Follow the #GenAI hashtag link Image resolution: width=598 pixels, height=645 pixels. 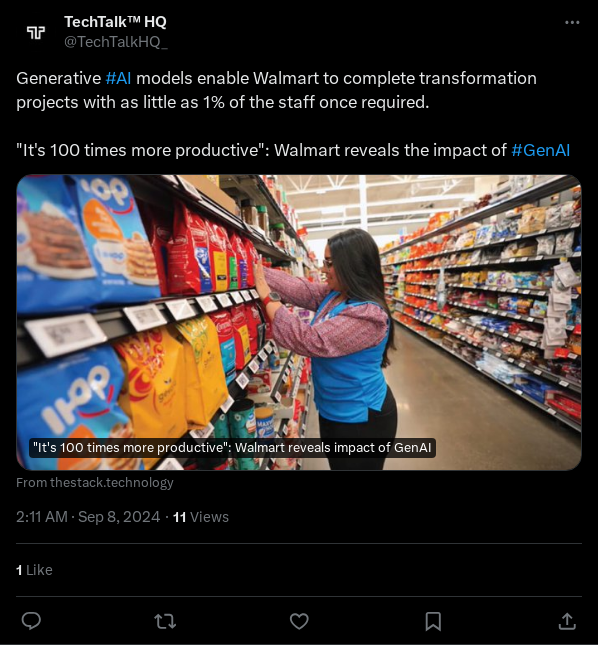(540, 150)
